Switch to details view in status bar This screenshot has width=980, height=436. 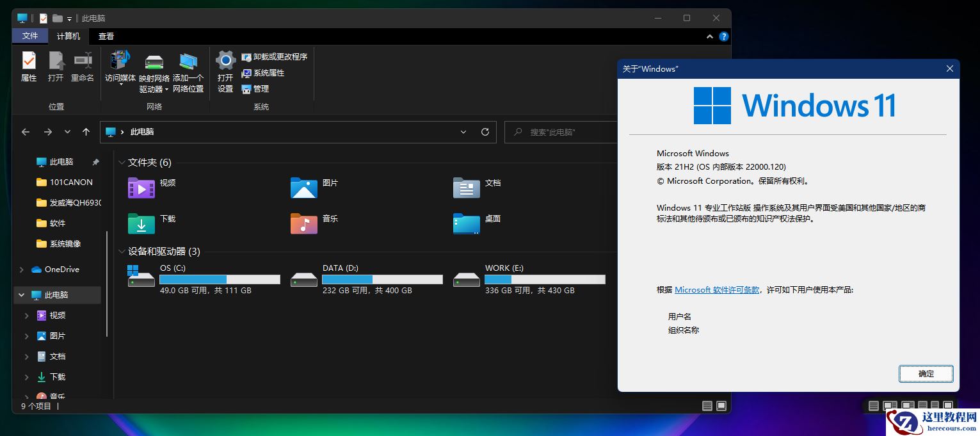point(707,405)
